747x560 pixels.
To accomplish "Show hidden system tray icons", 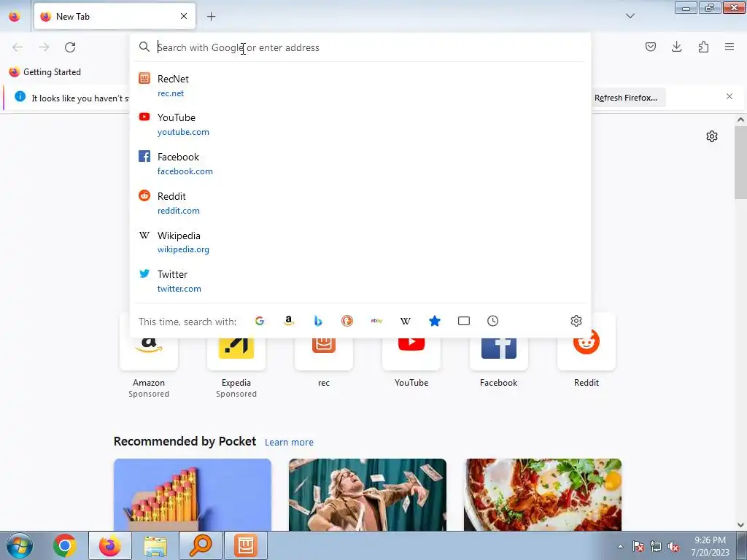I will pos(620,547).
